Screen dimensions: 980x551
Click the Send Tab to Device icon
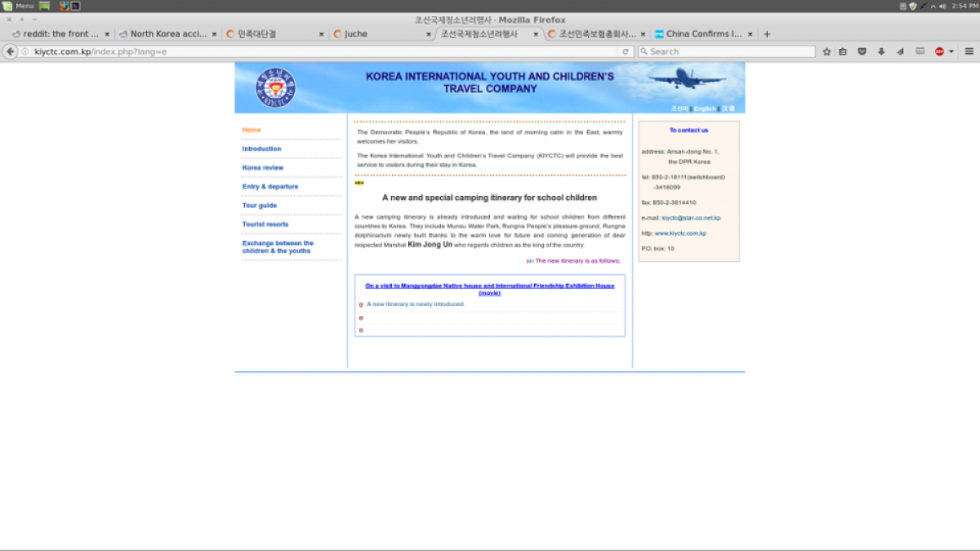point(900,51)
